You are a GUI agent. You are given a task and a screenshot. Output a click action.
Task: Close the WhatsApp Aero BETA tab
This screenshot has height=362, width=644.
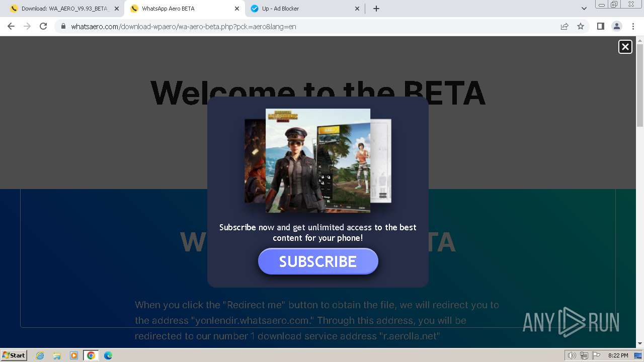coord(237,9)
